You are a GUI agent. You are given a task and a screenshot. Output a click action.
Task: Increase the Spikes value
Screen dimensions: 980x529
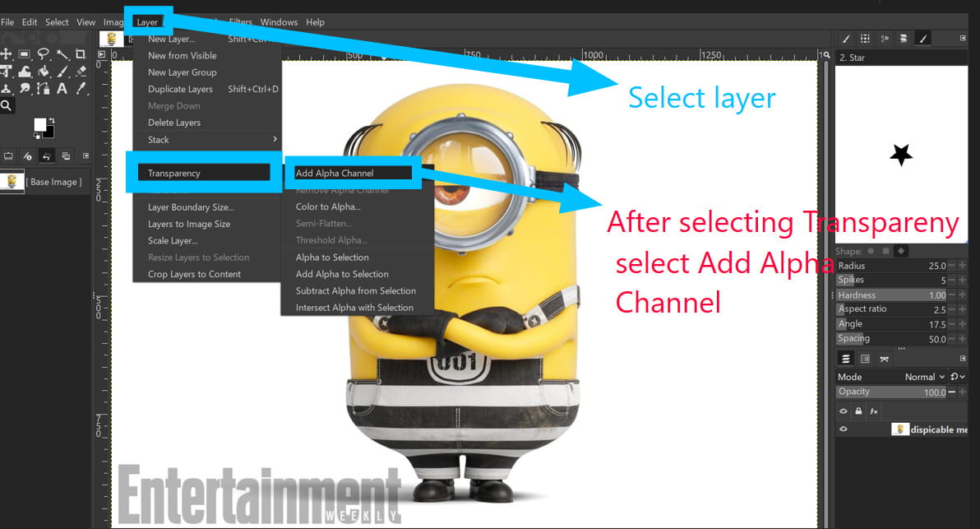pos(963,281)
